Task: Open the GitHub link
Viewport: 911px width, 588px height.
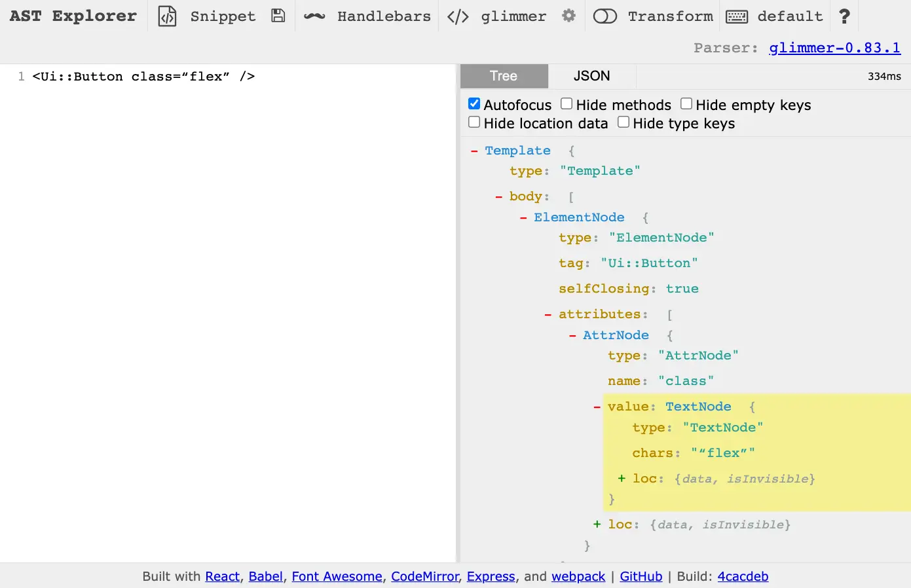Action: point(641,576)
